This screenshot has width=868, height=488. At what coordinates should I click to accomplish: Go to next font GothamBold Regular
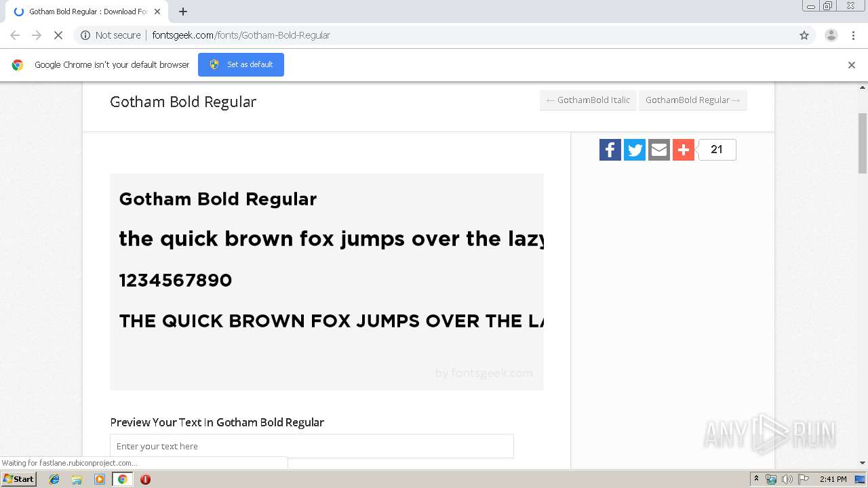pos(692,100)
